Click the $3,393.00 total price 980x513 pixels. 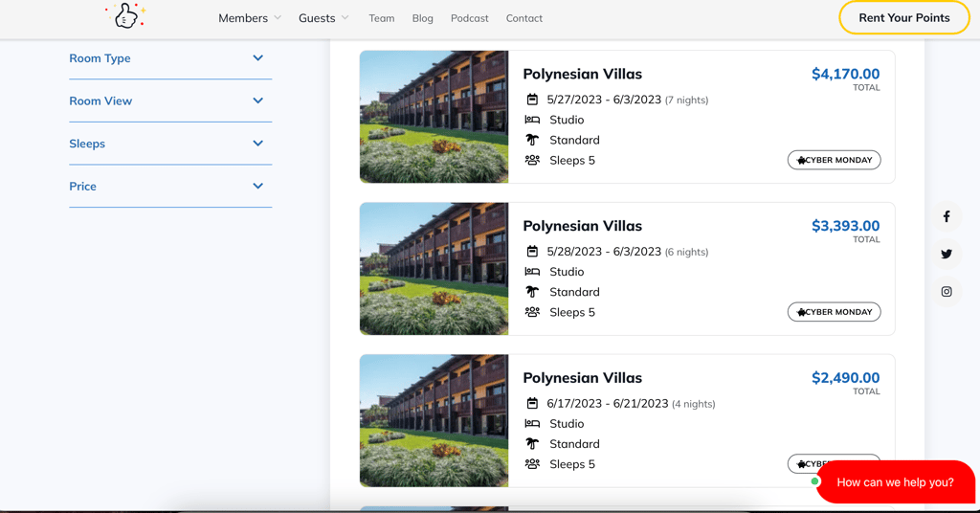[x=845, y=226]
